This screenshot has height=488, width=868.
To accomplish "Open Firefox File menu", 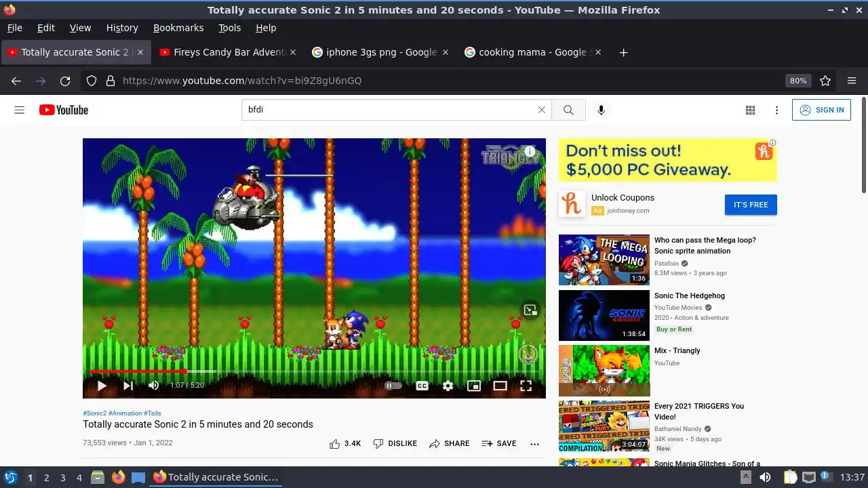I will pyautogui.click(x=14, y=28).
